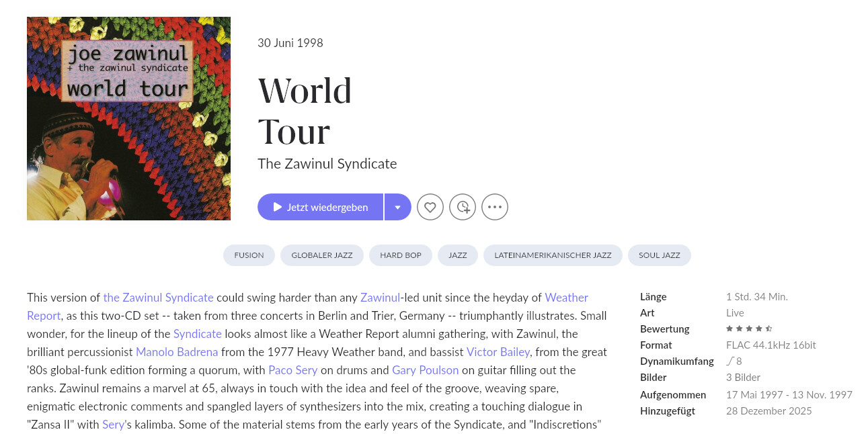Open the Manolo Badrena link
The height and width of the screenshot is (434, 868).
pos(177,352)
